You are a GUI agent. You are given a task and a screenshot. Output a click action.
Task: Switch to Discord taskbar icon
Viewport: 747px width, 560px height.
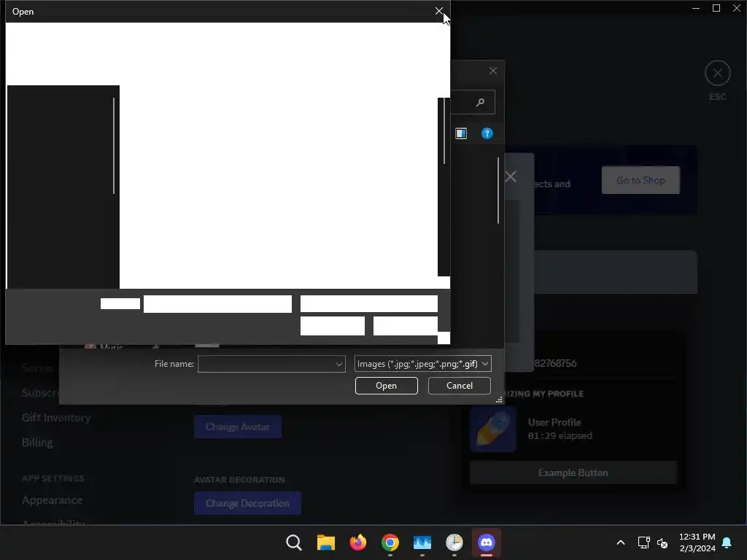pos(487,542)
